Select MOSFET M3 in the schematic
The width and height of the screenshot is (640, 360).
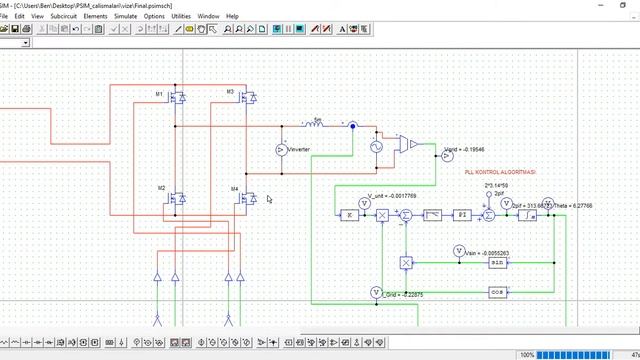click(248, 98)
